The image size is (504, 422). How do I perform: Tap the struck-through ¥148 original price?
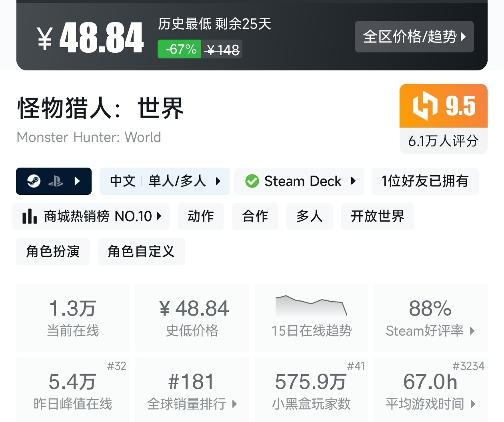coord(222,50)
